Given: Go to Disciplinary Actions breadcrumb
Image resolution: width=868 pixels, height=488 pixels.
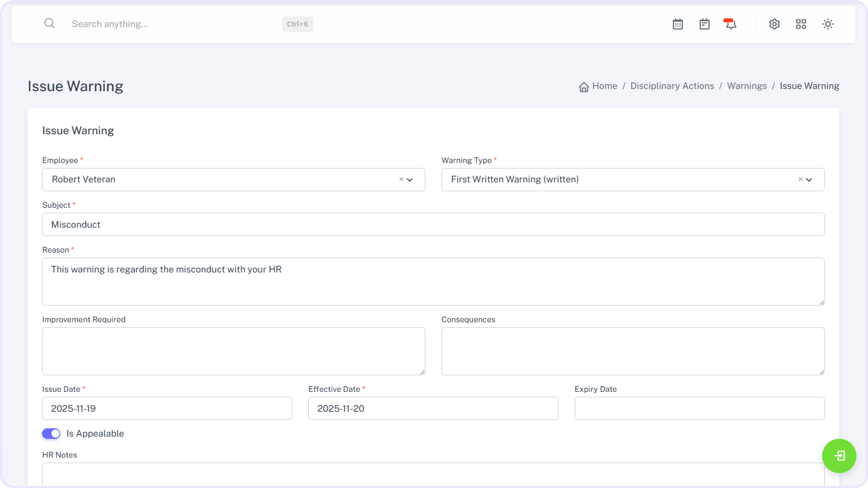Looking at the screenshot, I should (x=672, y=86).
